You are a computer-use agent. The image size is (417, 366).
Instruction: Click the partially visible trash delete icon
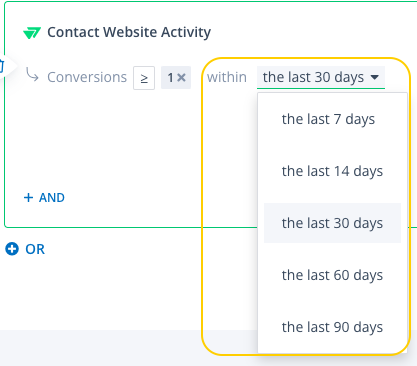point(2,65)
